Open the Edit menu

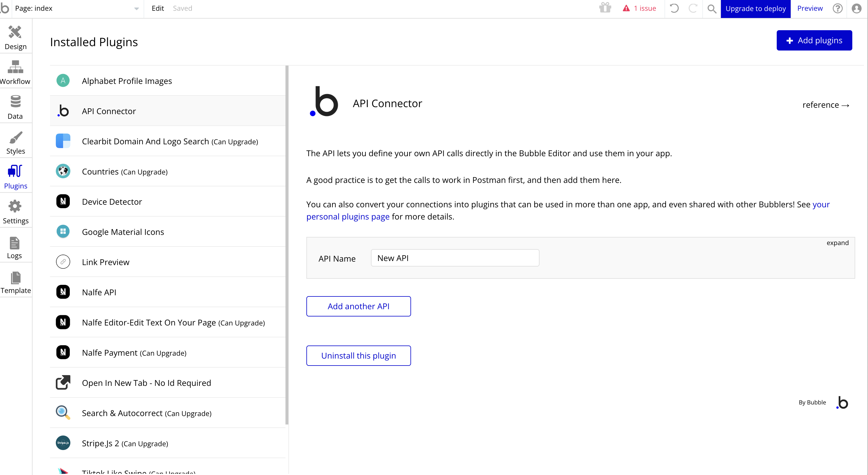(158, 8)
